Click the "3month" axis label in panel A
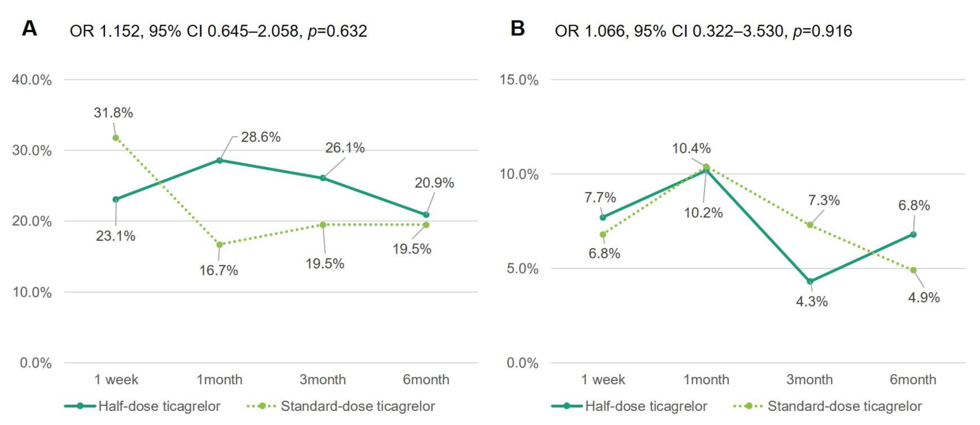 coord(323,379)
